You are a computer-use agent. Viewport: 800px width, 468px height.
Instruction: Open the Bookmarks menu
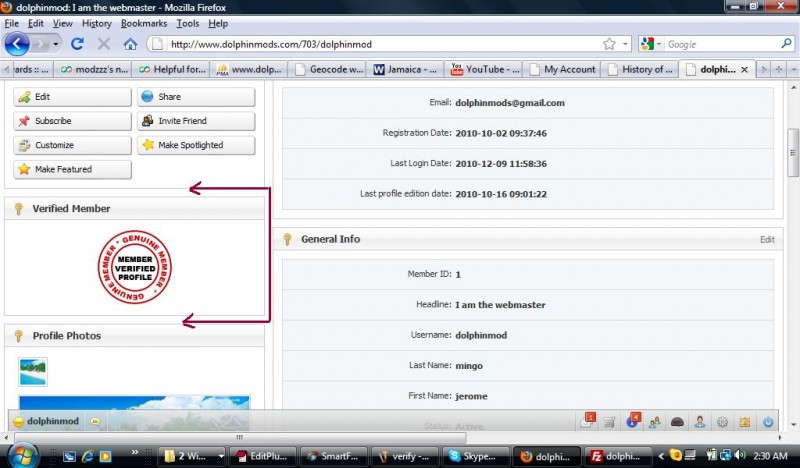click(143, 23)
